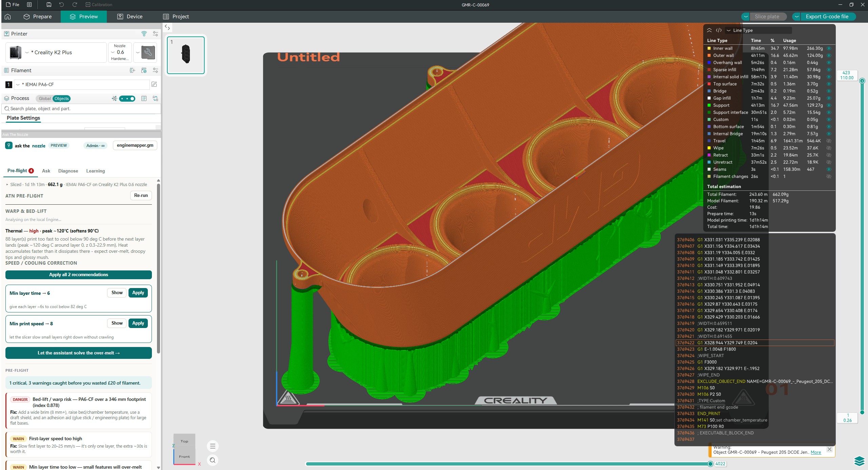Let the assistant solve the over-melt
Viewport: 868px width, 470px height.
(79, 353)
